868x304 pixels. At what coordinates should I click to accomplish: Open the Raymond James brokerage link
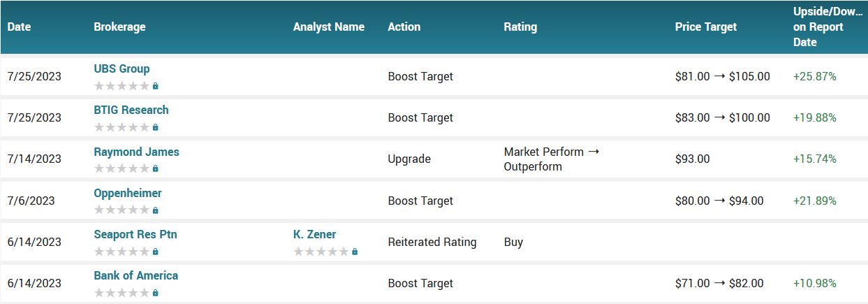pos(136,152)
